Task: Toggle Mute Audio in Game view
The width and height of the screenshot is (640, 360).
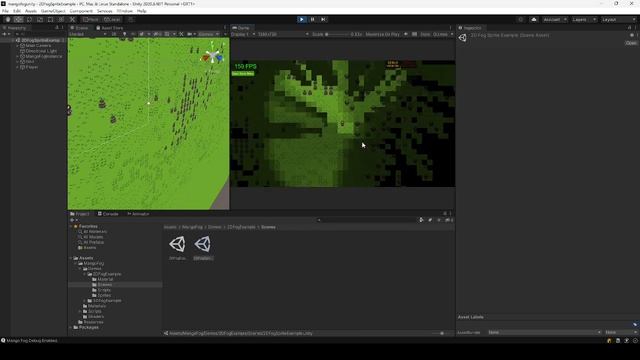Action: pos(406,34)
